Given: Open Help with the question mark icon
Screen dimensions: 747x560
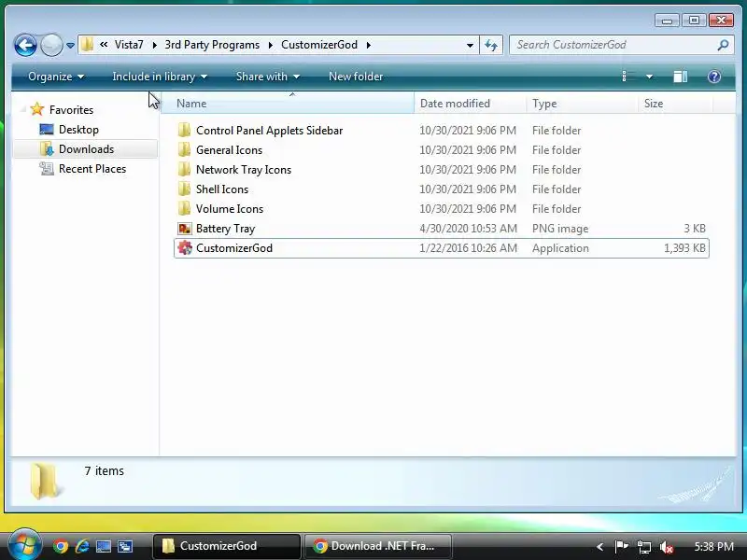Looking at the screenshot, I should coord(713,77).
